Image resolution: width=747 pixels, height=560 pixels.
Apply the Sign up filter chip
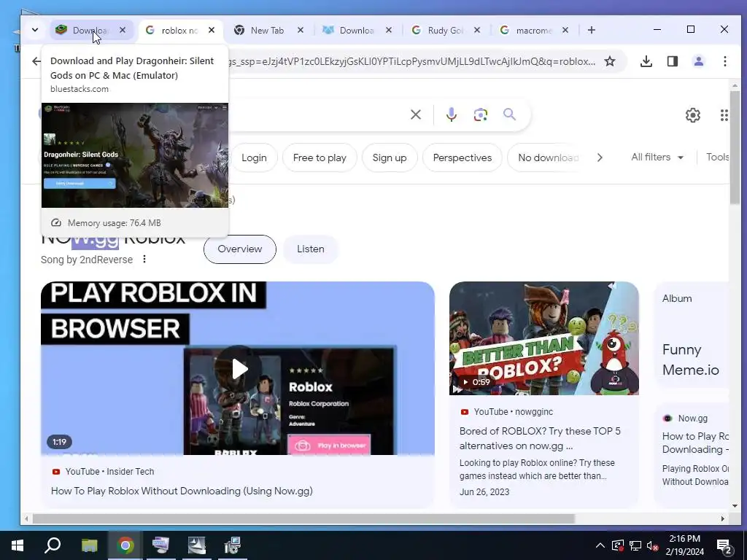390,157
